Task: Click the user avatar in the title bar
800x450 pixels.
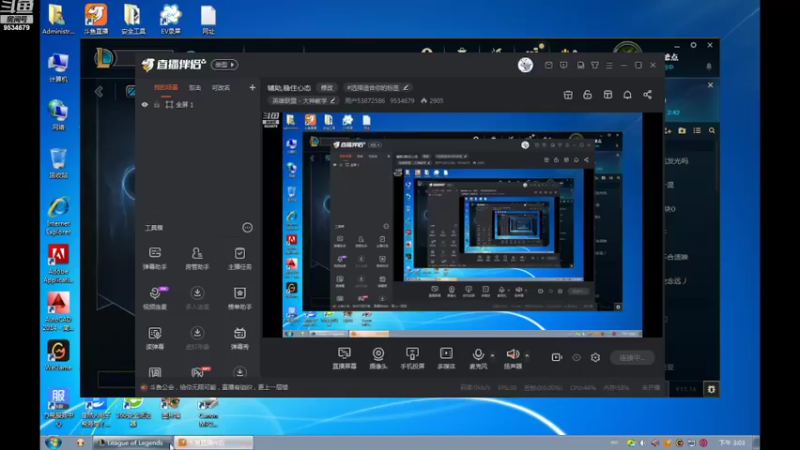Action: coord(526,65)
